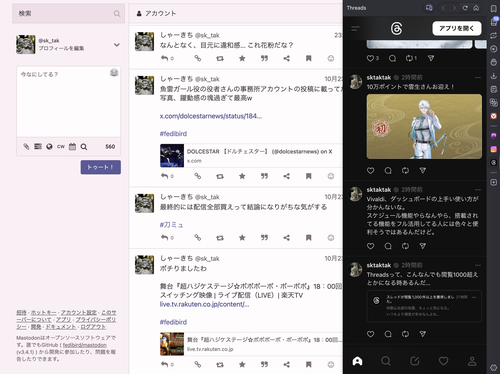Open x.com/dolcestarnews status link
Image resolution: width=500 pixels, height=374 pixels.
[x=211, y=116]
